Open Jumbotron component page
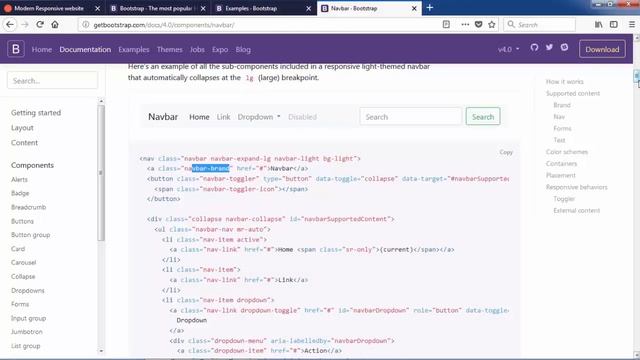The height and width of the screenshot is (360, 640). [27, 332]
